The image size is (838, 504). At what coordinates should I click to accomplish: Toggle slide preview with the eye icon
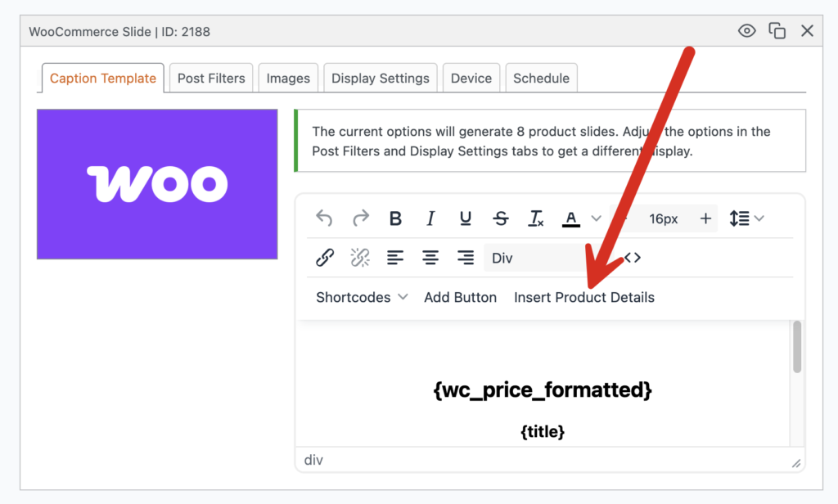point(746,30)
